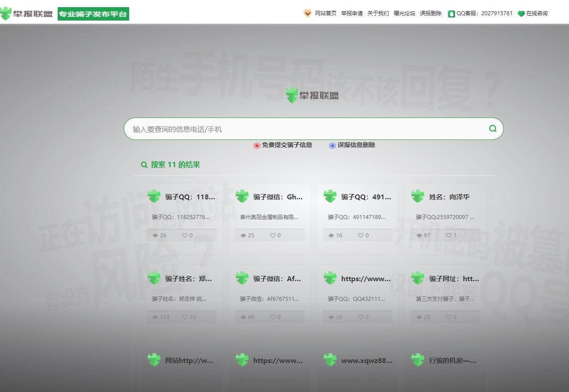569x392 pixels.
Task: Click the 举报联盟 logo in header
Action: [x=27, y=14]
